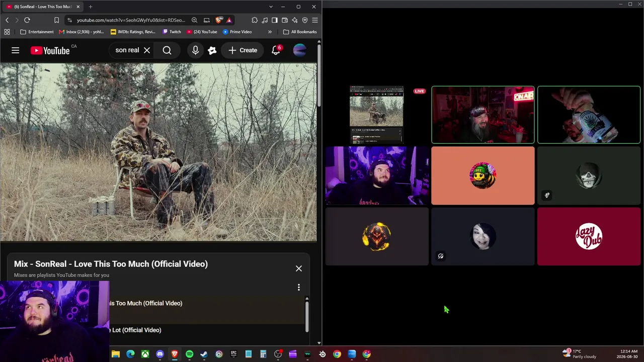Screen dimensions: 644x362
Task: Click the SonReal video player
Action: (x=158, y=152)
